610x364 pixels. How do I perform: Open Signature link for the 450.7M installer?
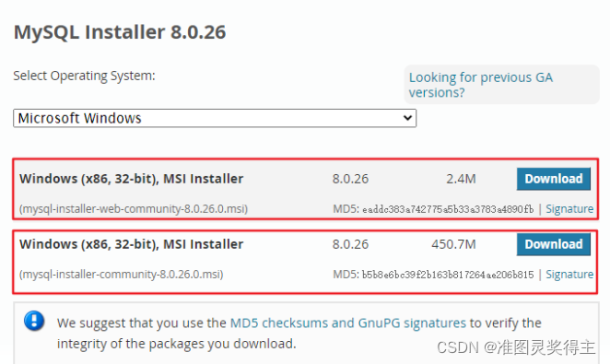(x=569, y=275)
